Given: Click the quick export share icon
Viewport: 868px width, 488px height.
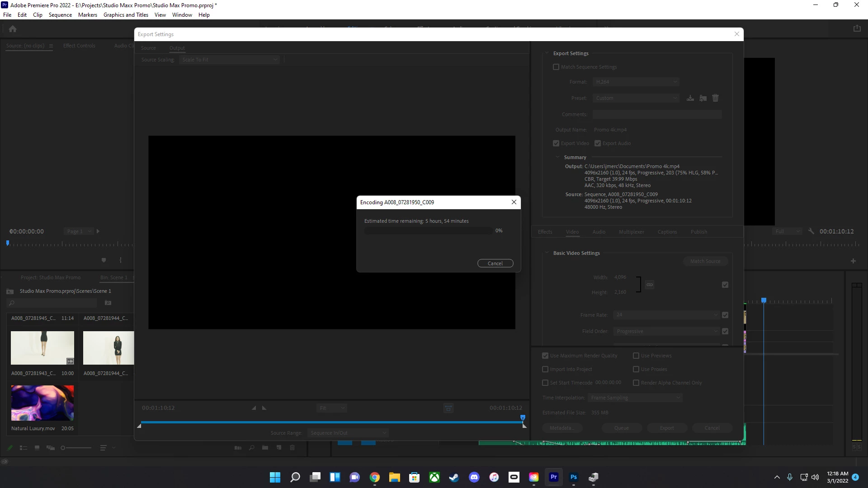Looking at the screenshot, I should coord(857,28).
